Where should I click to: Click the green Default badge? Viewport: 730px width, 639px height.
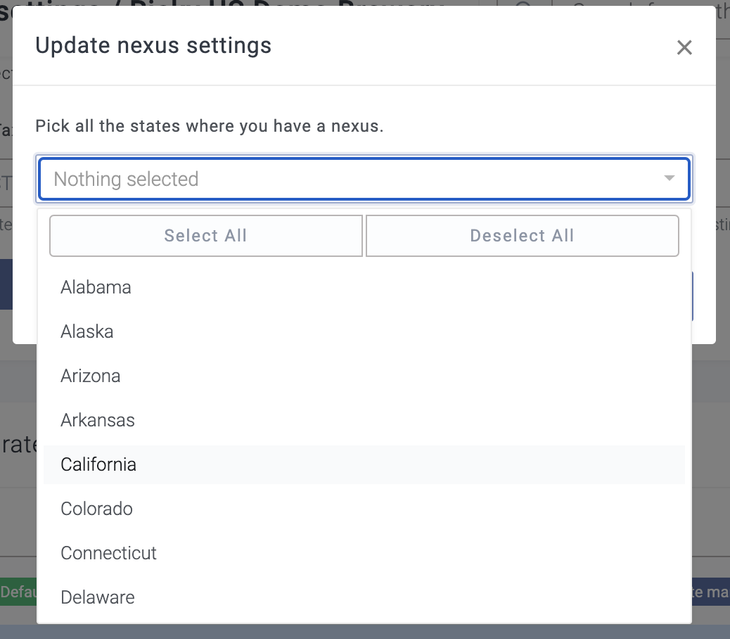[18, 592]
